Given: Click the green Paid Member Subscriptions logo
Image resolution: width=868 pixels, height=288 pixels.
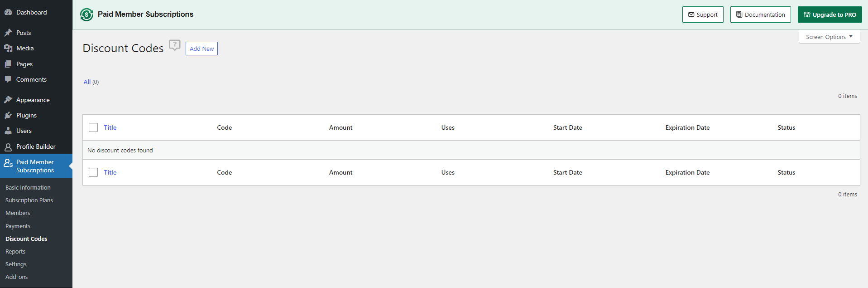Looking at the screenshot, I should [86, 15].
